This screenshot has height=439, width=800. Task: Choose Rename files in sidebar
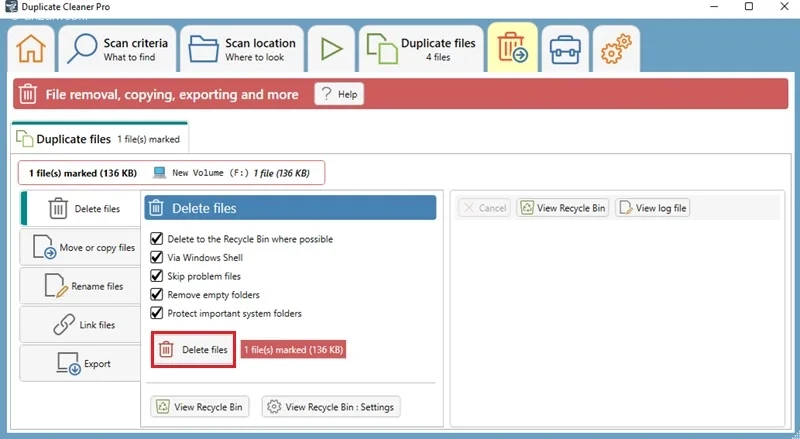point(81,286)
